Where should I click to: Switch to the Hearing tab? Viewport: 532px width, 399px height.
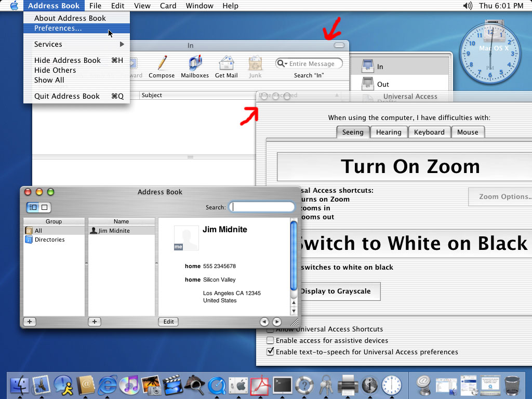389,132
